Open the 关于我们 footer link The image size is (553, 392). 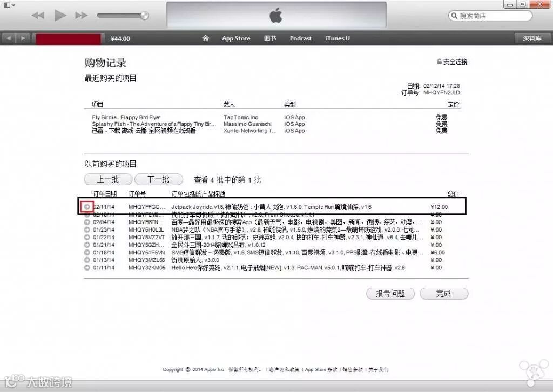(x=379, y=370)
